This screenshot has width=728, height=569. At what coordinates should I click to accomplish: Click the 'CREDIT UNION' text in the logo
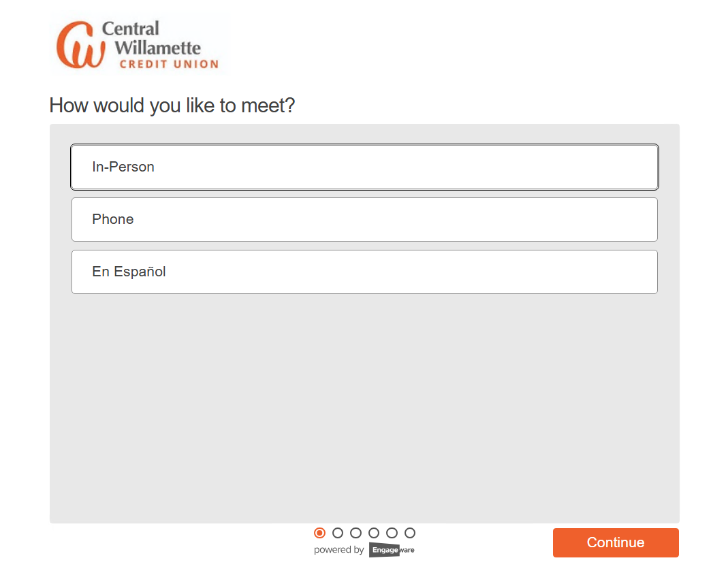point(169,64)
